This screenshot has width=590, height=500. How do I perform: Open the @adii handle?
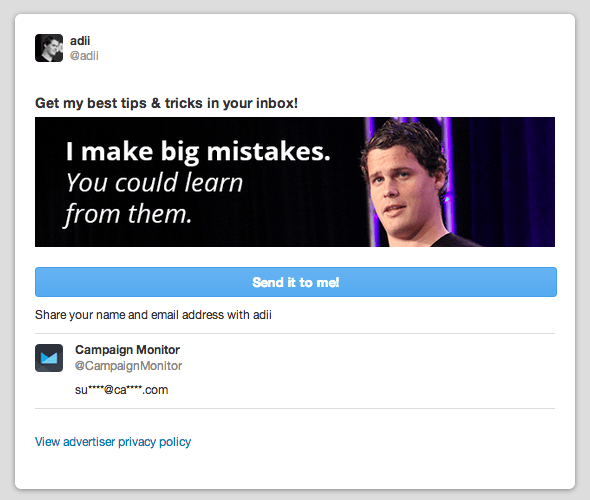pos(84,56)
